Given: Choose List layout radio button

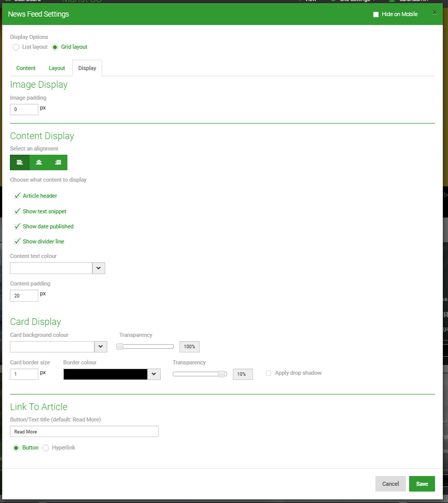Looking at the screenshot, I should (16, 47).
